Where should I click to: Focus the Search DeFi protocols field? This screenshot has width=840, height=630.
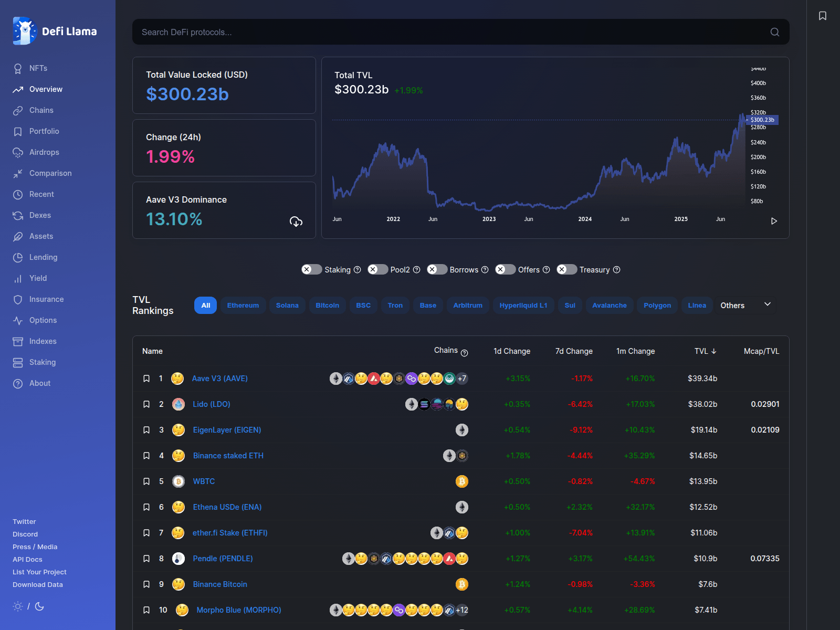point(461,32)
